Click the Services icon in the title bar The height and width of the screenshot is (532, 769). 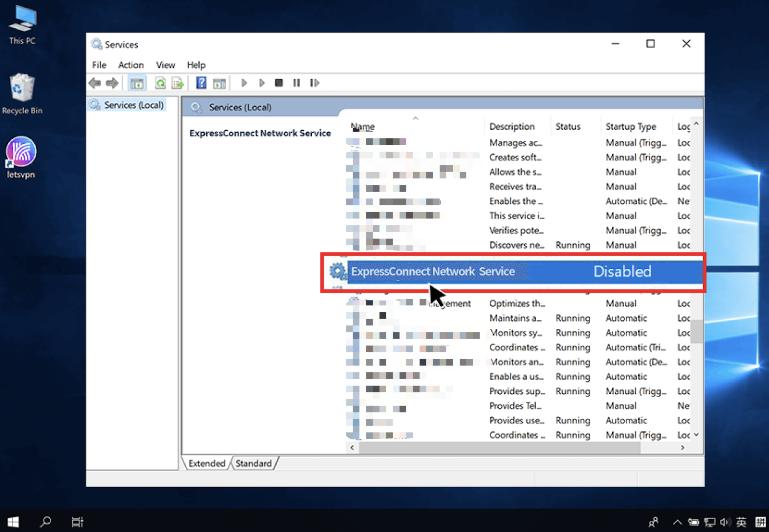point(97,44)
